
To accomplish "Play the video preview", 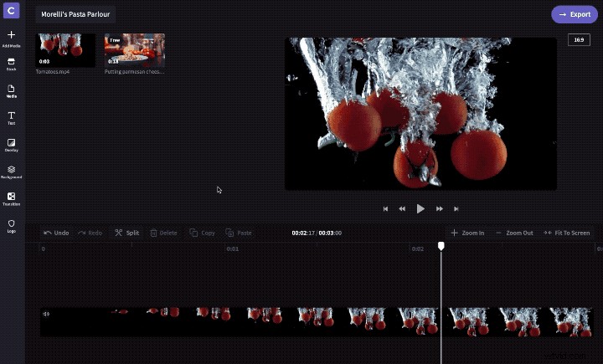I will pyautogui.click(x=420, y=208).
